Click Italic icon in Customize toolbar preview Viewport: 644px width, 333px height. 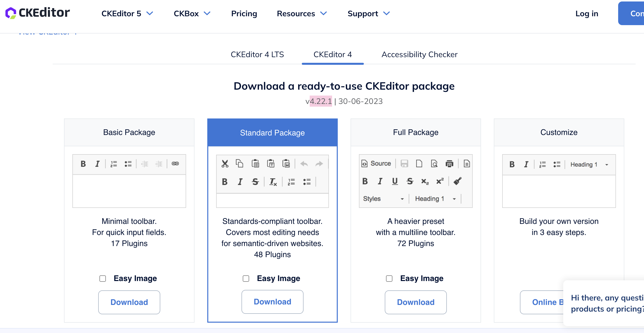(526, 164)
